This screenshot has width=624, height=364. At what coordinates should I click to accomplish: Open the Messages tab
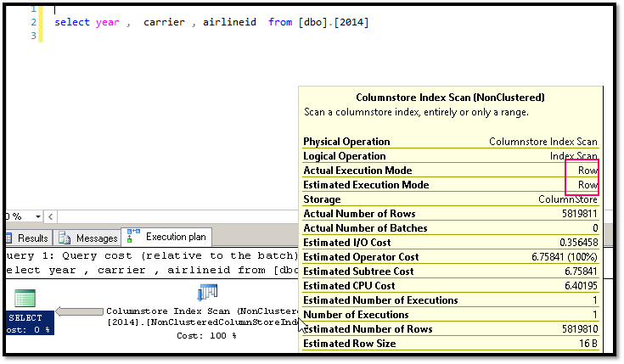(87, 238)
